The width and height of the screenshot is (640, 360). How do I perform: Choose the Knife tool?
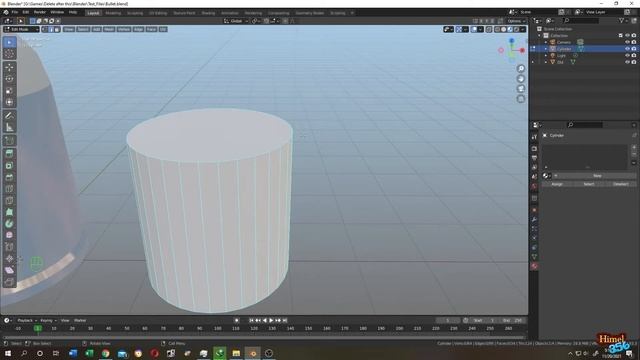point(9,200)
